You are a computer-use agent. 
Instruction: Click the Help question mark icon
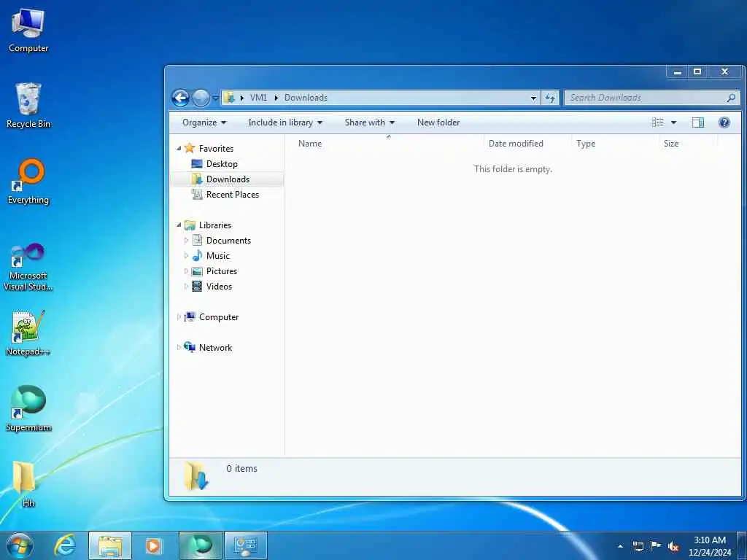(x=724, y=122)
